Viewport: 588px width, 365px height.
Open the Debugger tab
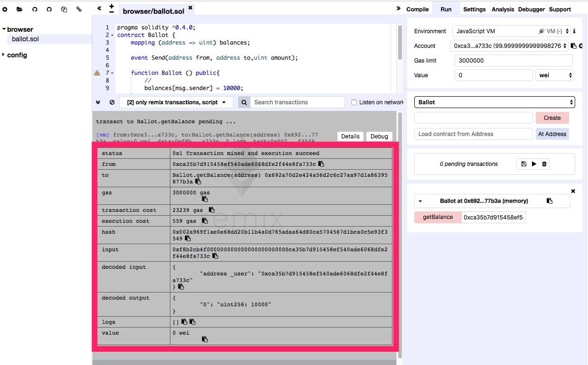[x=532, y=9]
